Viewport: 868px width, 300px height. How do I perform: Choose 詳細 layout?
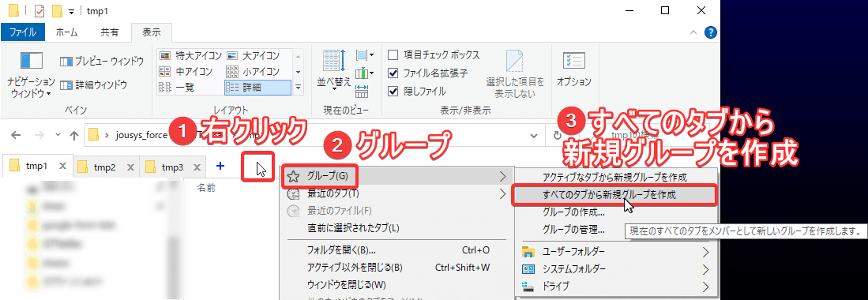pyautogui.click(x=257, y=87)
